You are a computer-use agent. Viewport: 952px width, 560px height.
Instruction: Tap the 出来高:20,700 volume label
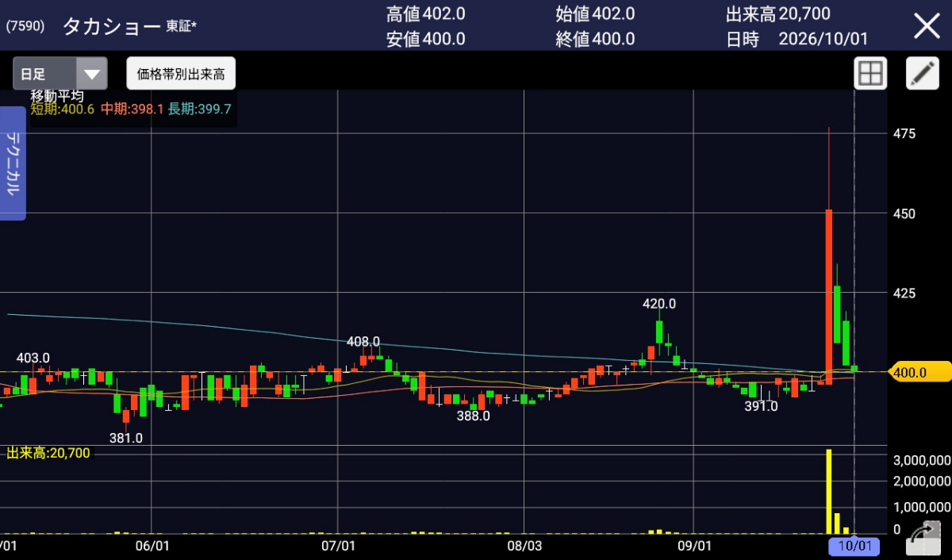click(x=48, y=453)
